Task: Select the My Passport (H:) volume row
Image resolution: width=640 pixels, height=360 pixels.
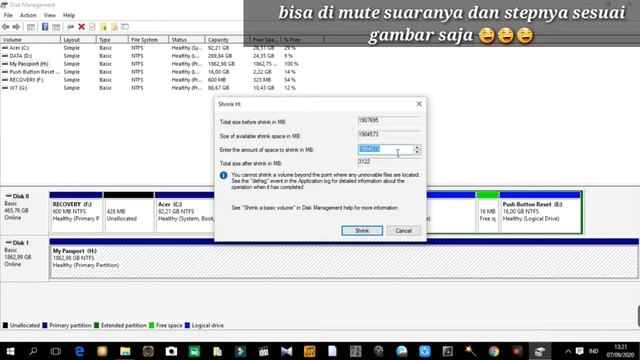Action: [150, 64]
